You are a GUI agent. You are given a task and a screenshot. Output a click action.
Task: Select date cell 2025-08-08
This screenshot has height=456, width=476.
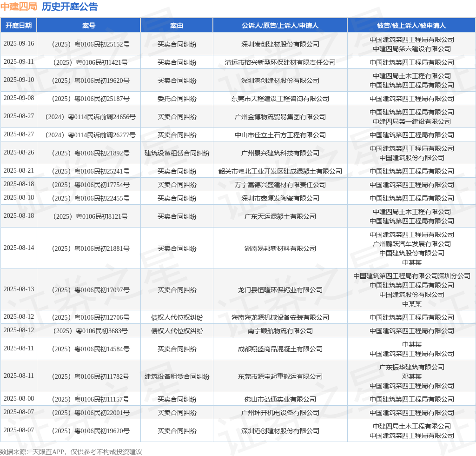[19, 398]
